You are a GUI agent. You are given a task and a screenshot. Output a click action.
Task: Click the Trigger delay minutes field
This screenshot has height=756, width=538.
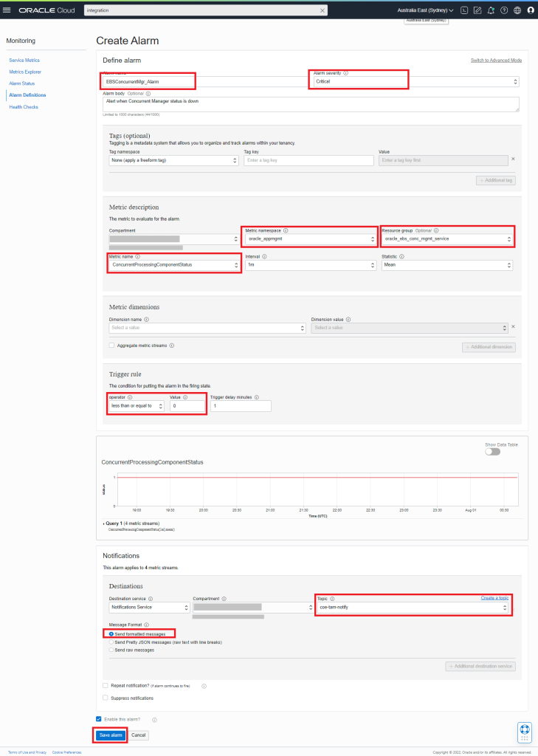(x=241, y=405)
